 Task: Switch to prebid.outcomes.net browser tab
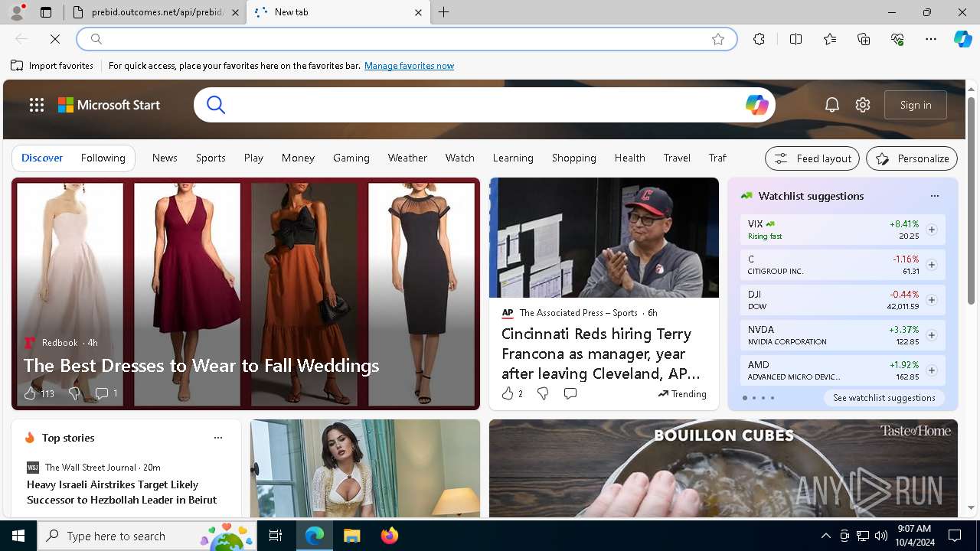(x=155, y=12)
